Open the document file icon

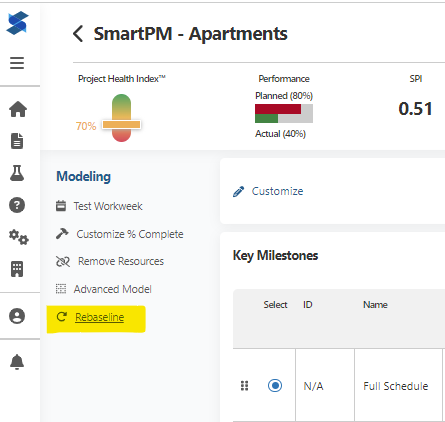point(17,141)
